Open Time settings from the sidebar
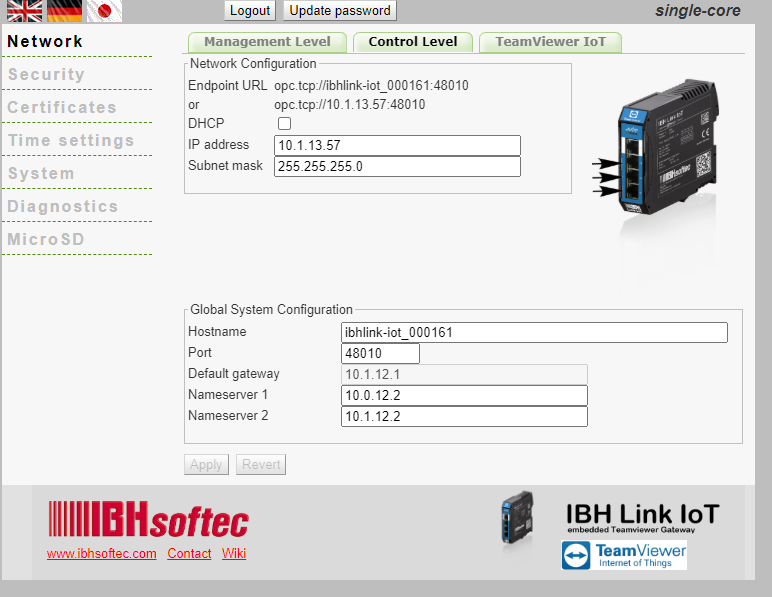Screen dimensions: 772x597 click(71, 140)
